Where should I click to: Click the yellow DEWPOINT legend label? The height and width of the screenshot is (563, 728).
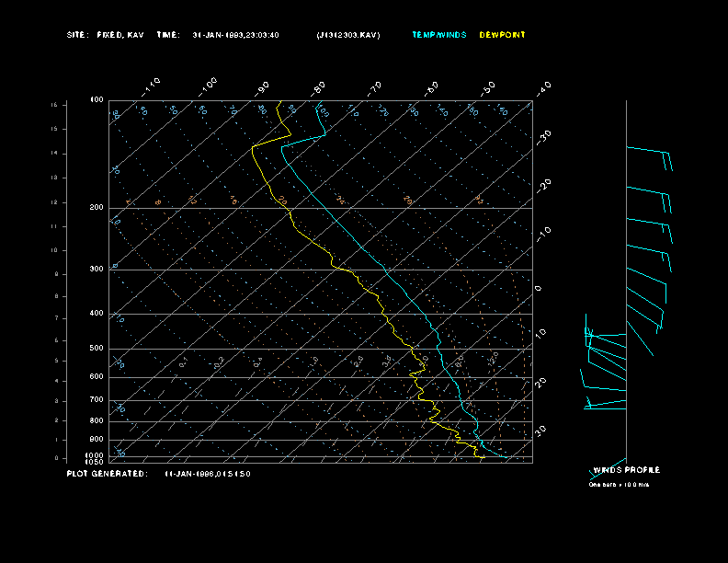[x=503, y=35]
